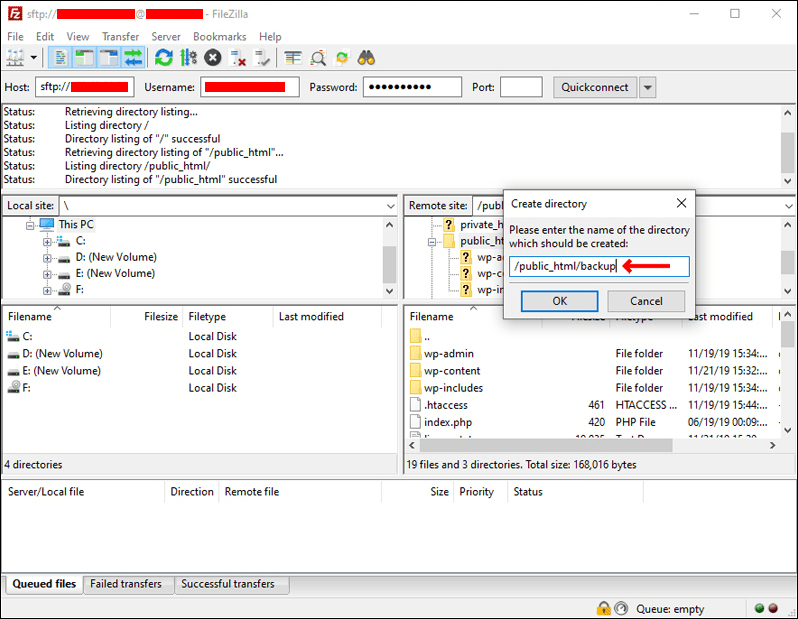The height and width of the screenshot is (619, 798).
Task: Go to parent directory '..' in remote list
Action: (426, 336)
